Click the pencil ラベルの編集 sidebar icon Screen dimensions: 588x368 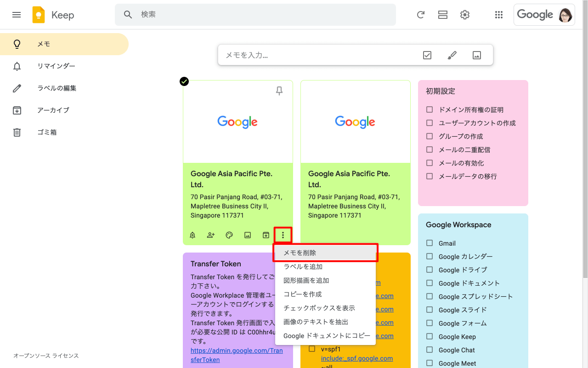(x=17, y=88)
